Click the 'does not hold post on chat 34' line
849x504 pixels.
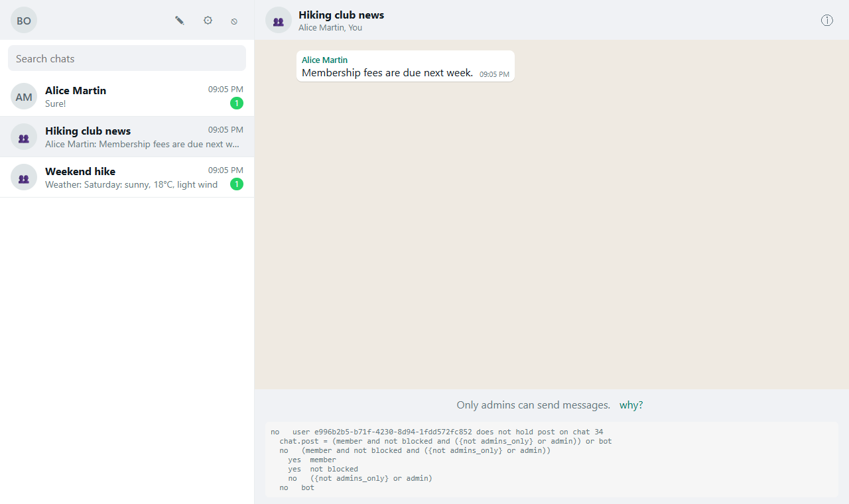point(437,432)
